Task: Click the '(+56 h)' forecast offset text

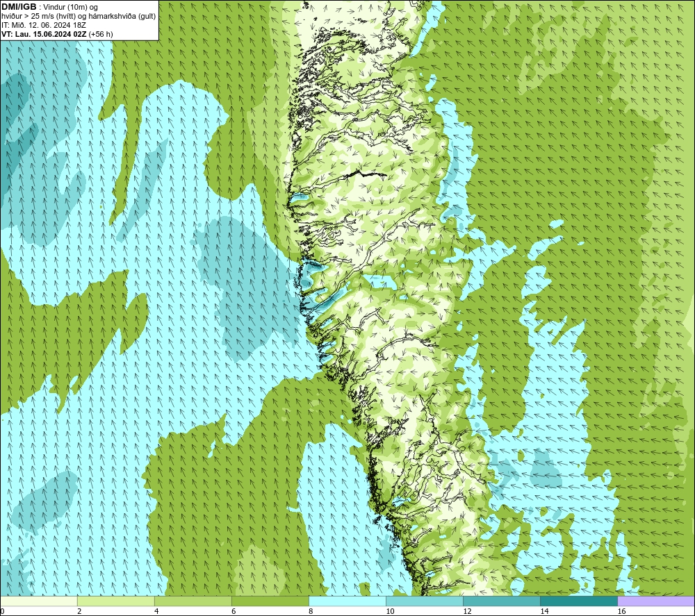Action: pos(101,34)
